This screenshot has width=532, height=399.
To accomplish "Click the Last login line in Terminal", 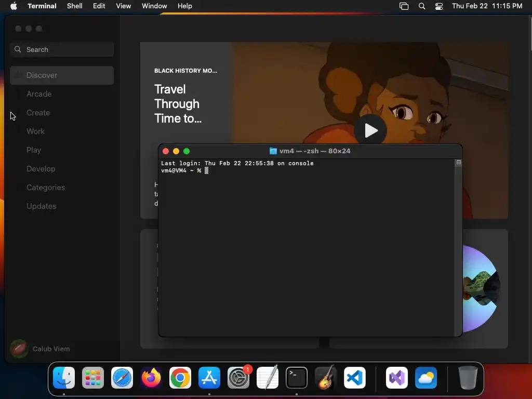I will click(237, 163).
